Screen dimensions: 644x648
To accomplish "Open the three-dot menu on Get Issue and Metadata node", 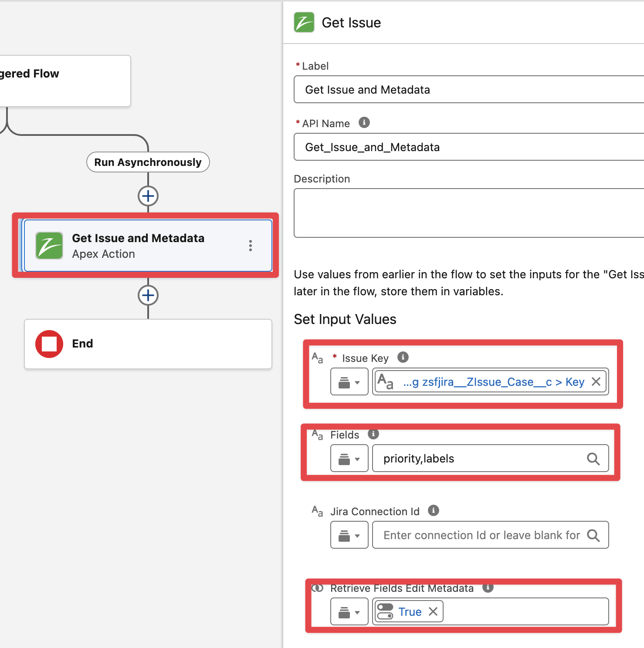I will point(250,246).
